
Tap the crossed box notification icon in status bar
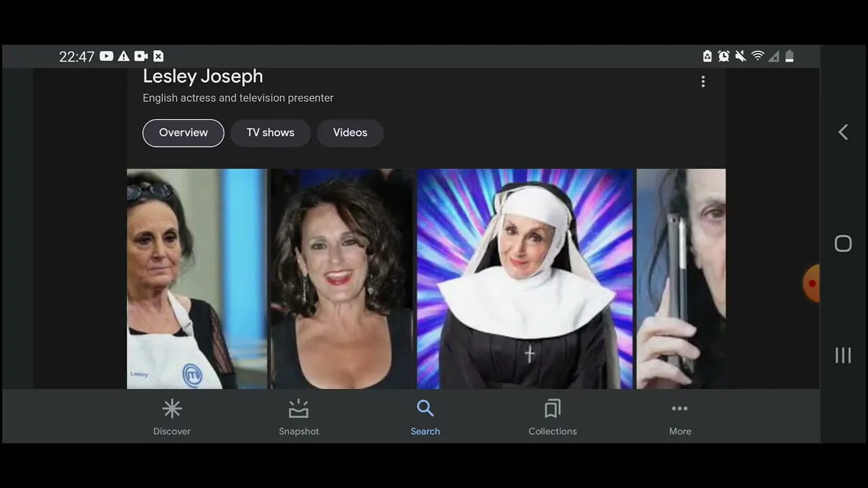(158, 56)
